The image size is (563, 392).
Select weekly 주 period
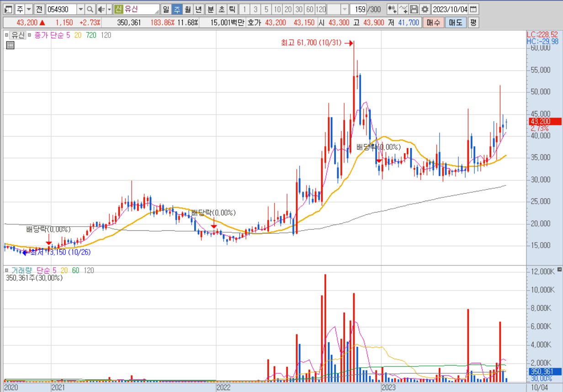coord(176,9)
